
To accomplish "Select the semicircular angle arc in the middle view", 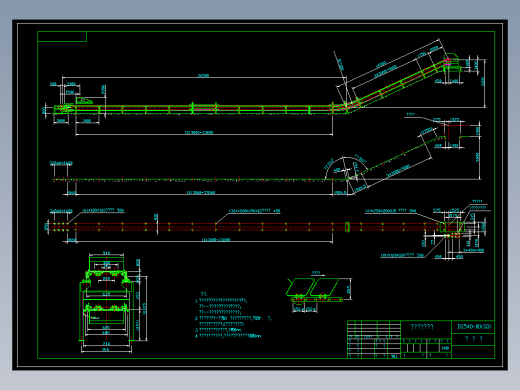I will (x=346, y=168).
